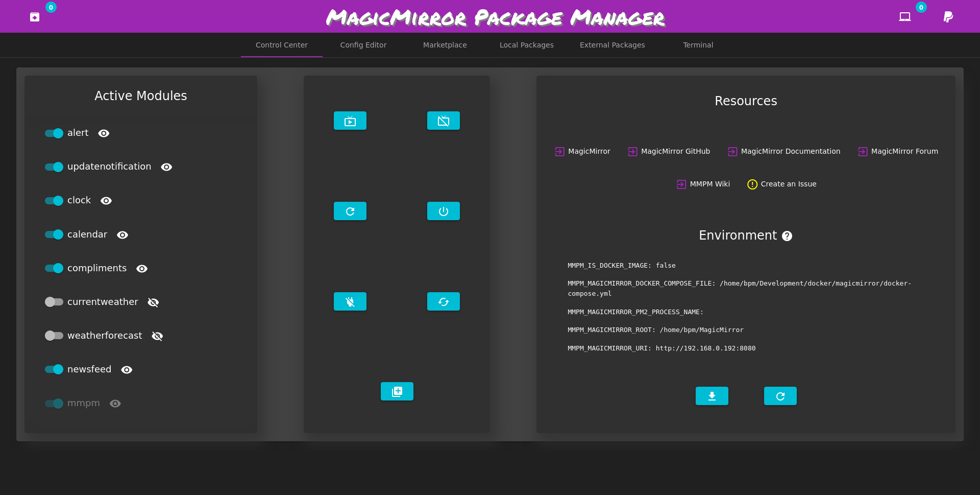This screenshot has height=495, width=980.
Task: Toggle the mmpm module switch
Action: pyautogui.click(x=54, y=404)
